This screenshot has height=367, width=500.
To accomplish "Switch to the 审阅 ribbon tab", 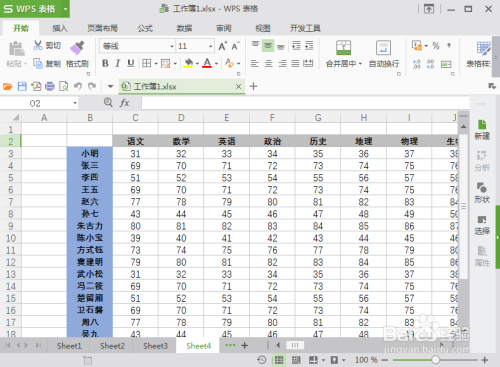I will click(224, 28).
